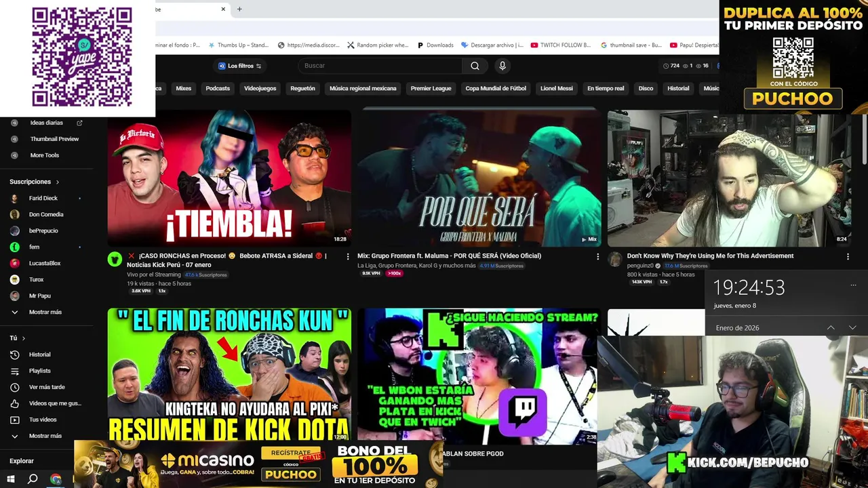Open the Descargar archivo bookmark
This screenshot has width=868, height=488.
[492, 45]
